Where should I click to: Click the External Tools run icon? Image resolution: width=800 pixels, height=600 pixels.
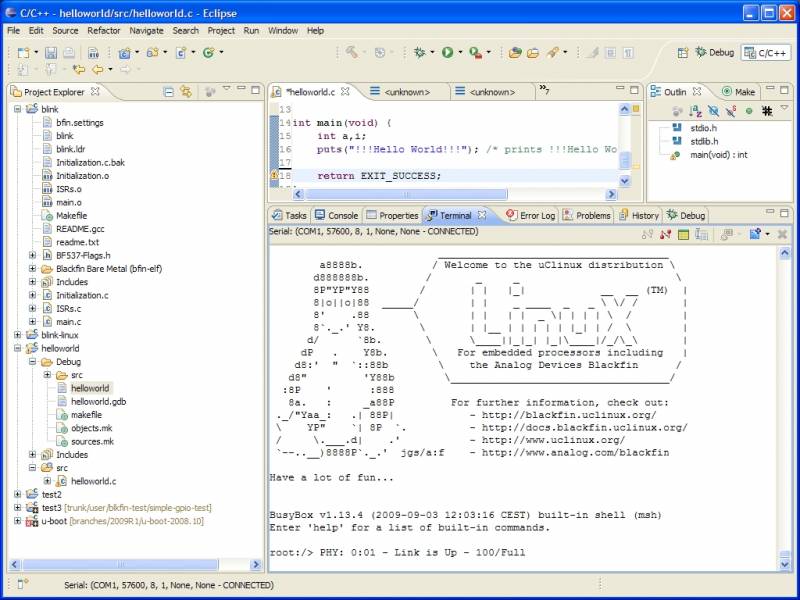475,52
